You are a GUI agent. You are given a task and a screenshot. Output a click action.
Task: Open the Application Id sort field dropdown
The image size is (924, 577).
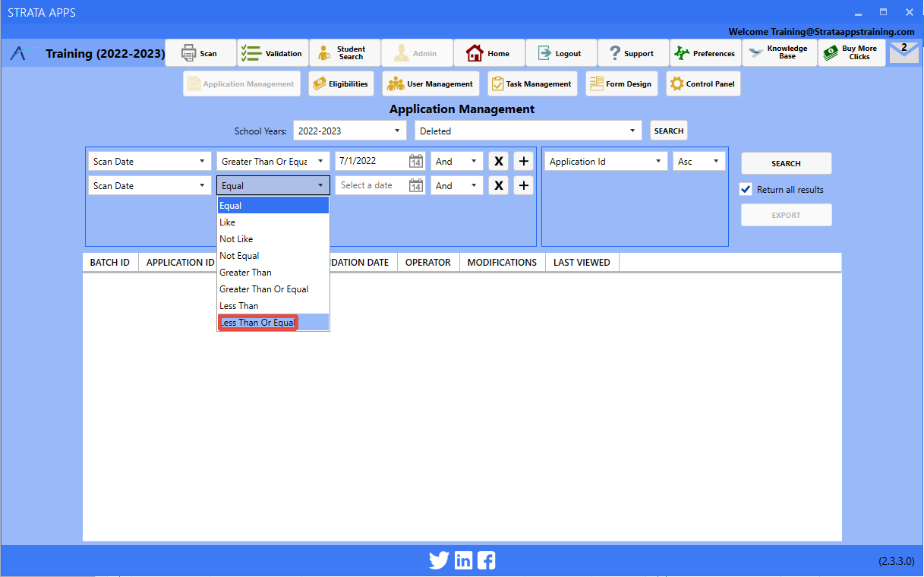pos(606,161)
